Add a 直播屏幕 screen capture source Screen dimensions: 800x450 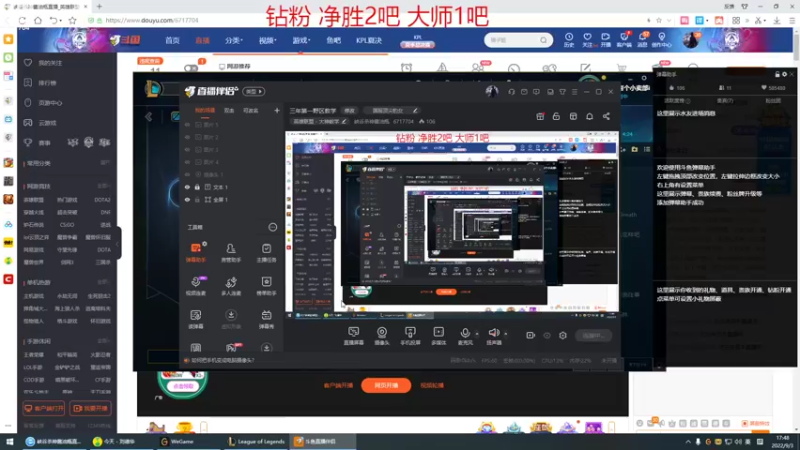(x=354, y=336)
